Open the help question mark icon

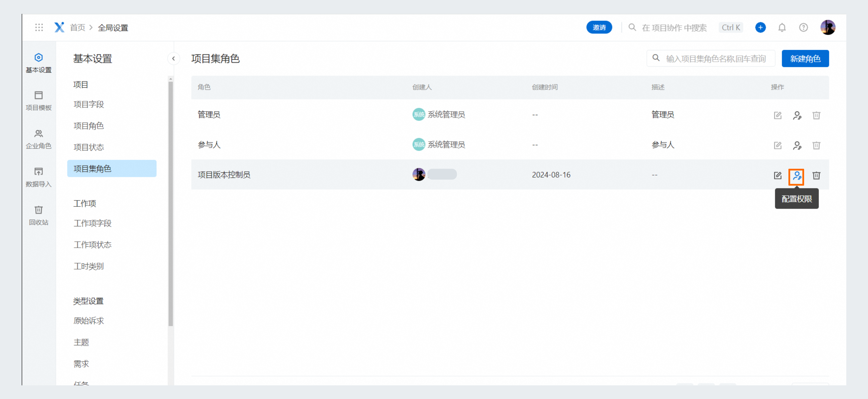[x=803, y=28]
